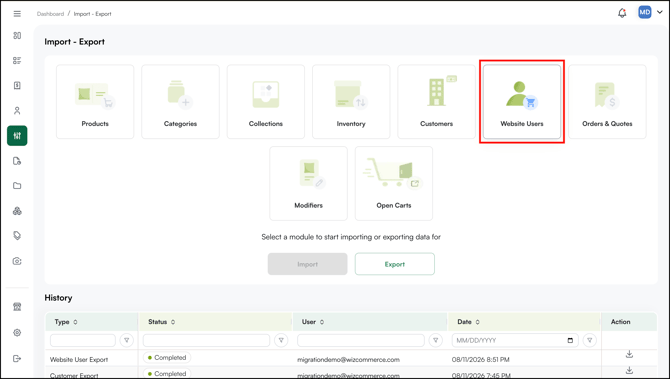
Task: Select the Modifiers module card
Action: [x=309, y=183]
